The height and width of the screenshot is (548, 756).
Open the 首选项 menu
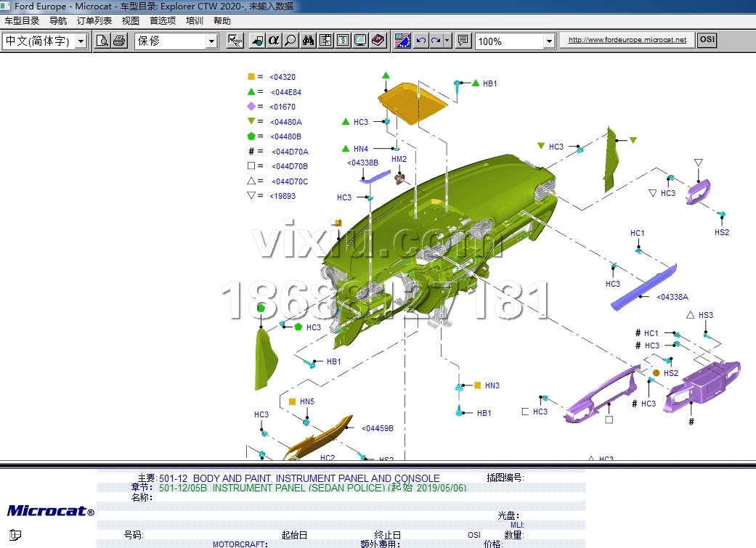[163, 21]
